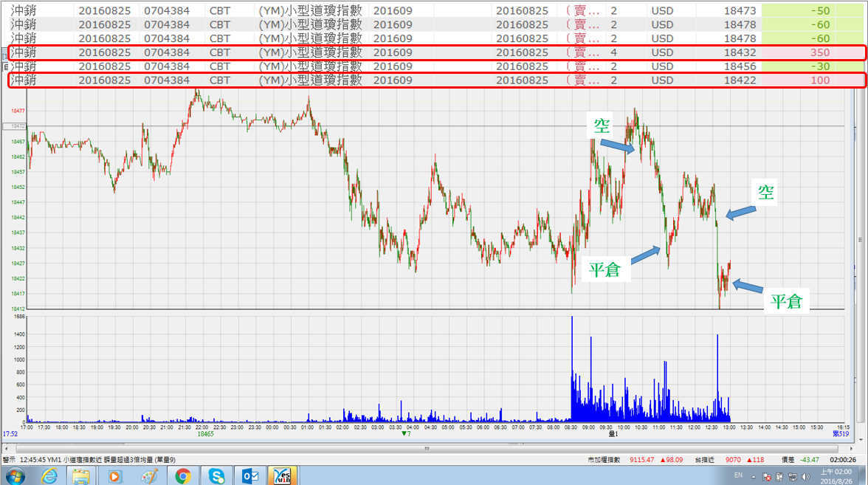This screenshot has width=868, height=485.
Task: Launch Internet Explorer from the taskbar
Action: point(50,476)
